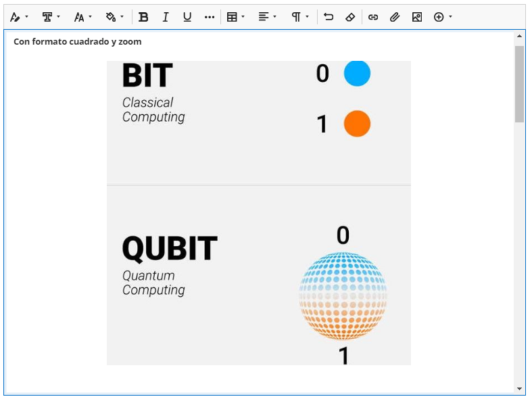Click the insert image icon
The width and height of the screenshot is (532, 399).
tap(417, 17)
